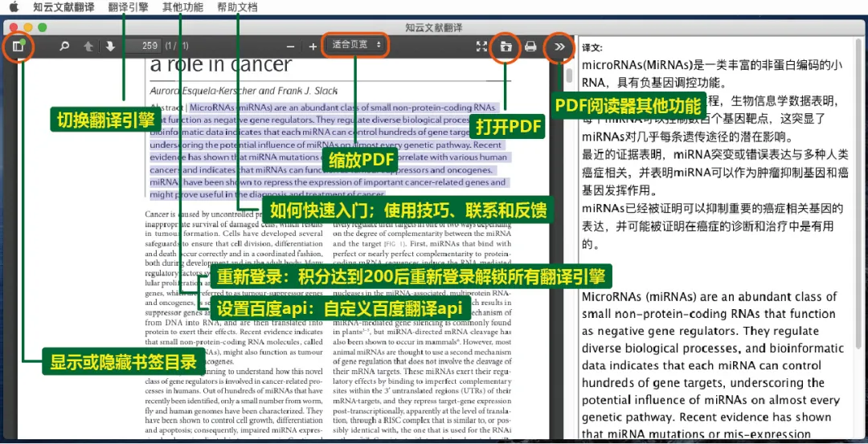The width and height of the screenshot is (868, 444).
Task: Toggle the bookmark sidebar icon in PDF toolbar
Action: [x=18, y=47]
